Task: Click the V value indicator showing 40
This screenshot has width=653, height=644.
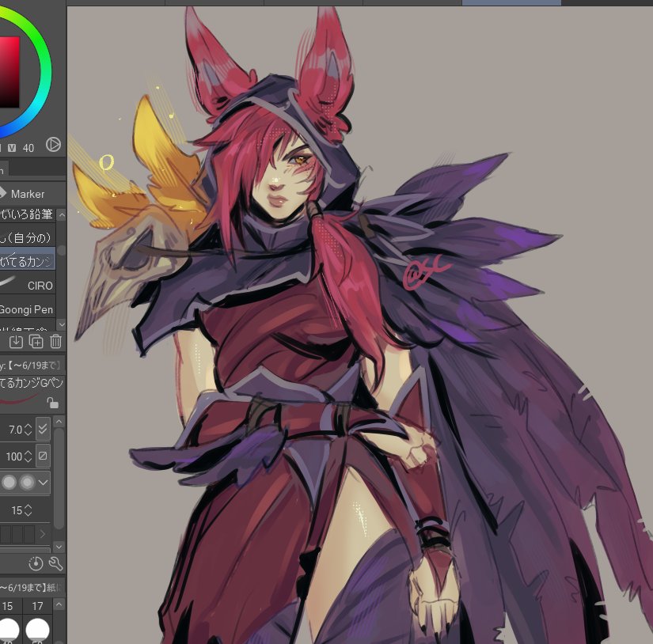Action: coord(21,148)
